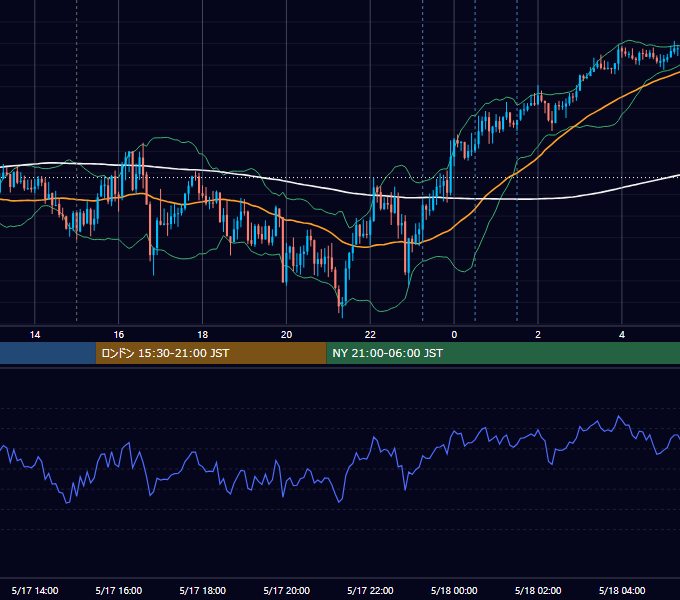The height and width of the screenshot is (600, 680).
Task: Click the hour label 16 on the price chart axis
Action: 119,335
